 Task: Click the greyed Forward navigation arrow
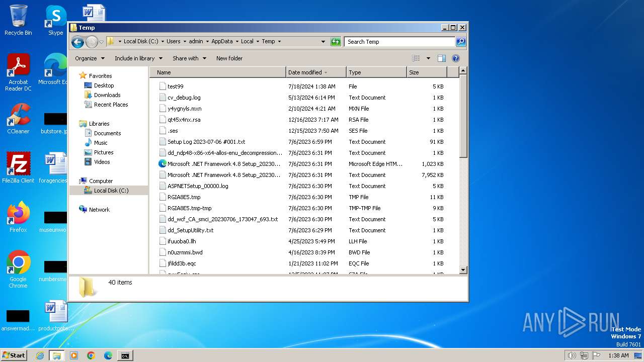click(x=92, y=42)
